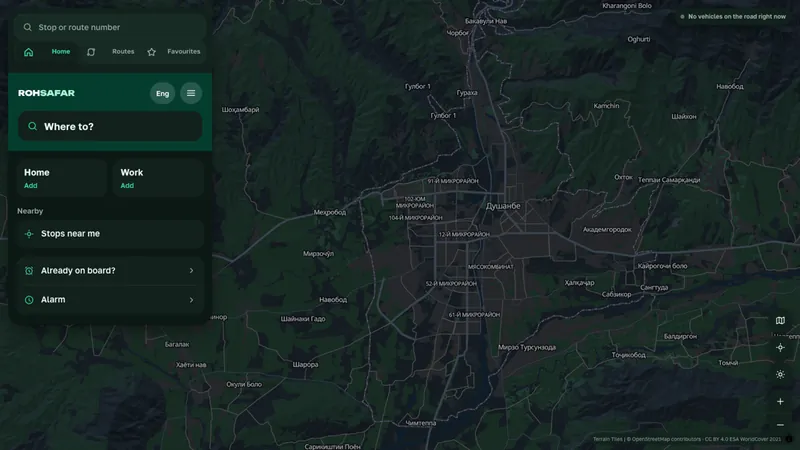
Task: Click the 12-Й МИКРОРАЙОН map label
Action: pyautogui.click(x=464, y=235)
